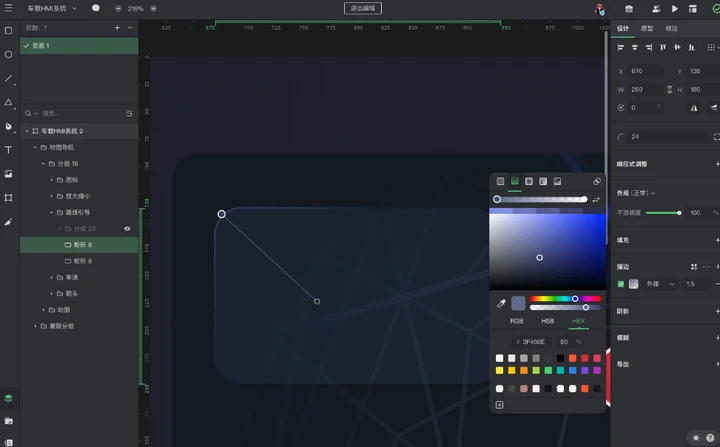This screenshot has height=447, width=720.
Task: Add a blur in the 模糊 section
Action: 717,338
